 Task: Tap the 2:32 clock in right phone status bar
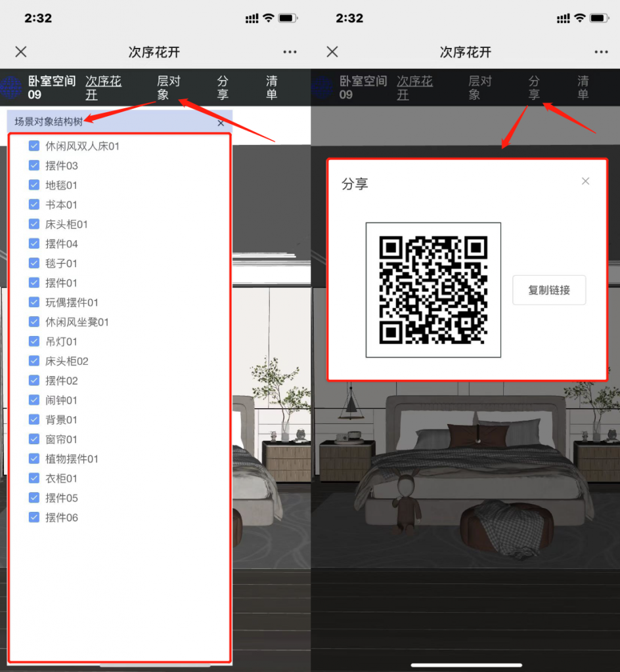coord(349,18)
